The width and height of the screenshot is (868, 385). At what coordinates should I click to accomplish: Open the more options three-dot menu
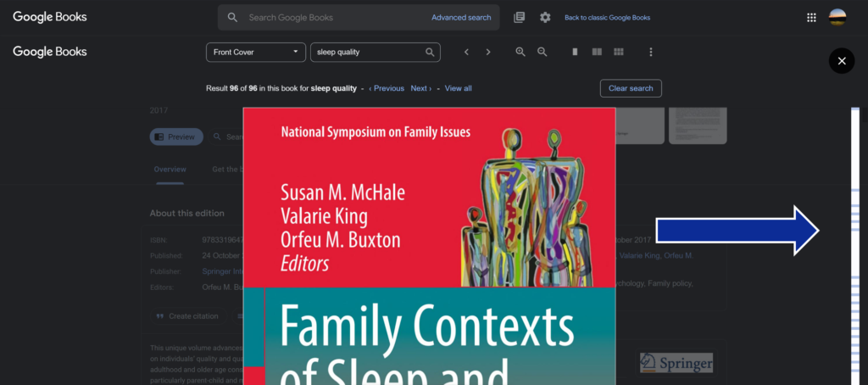[651, 52]
